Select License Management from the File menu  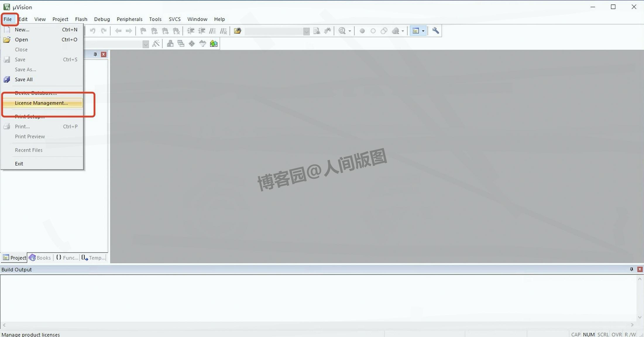coord(41,103)
